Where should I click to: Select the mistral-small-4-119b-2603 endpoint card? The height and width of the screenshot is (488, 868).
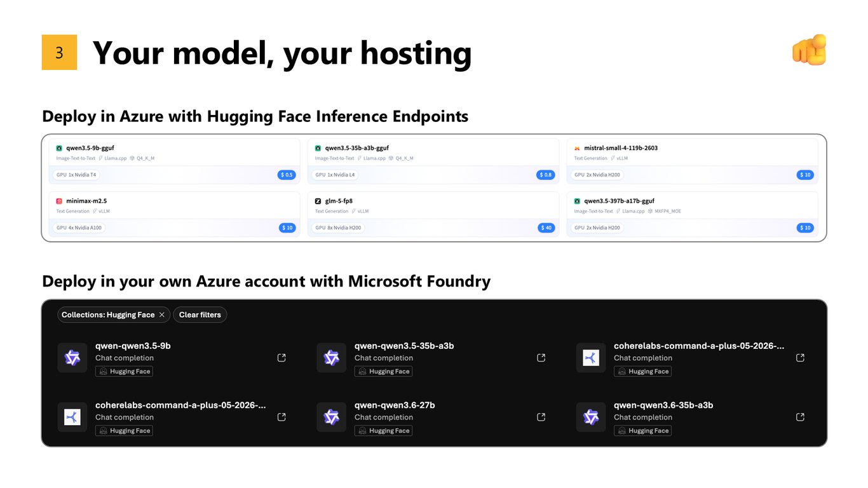point(692,162)
